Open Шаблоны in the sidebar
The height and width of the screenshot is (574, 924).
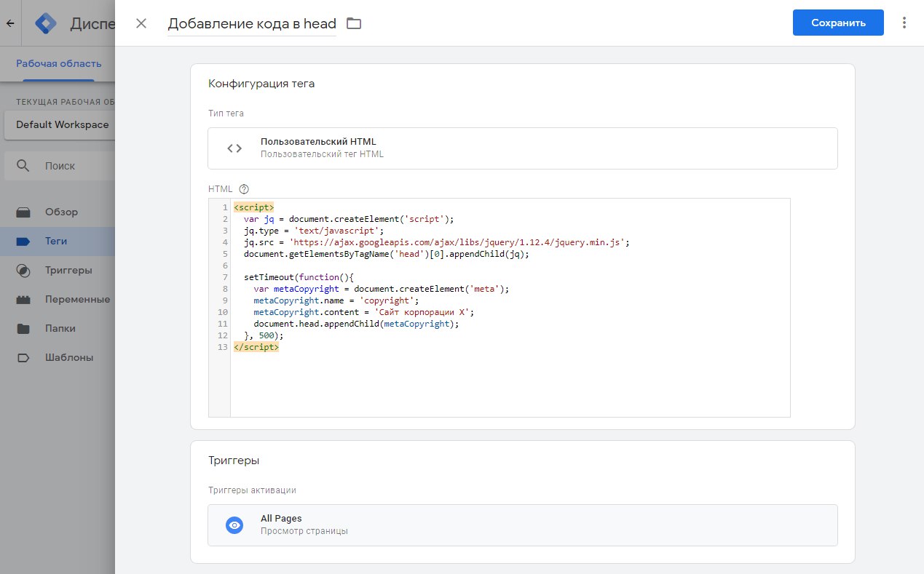click(x=58, y=358)
